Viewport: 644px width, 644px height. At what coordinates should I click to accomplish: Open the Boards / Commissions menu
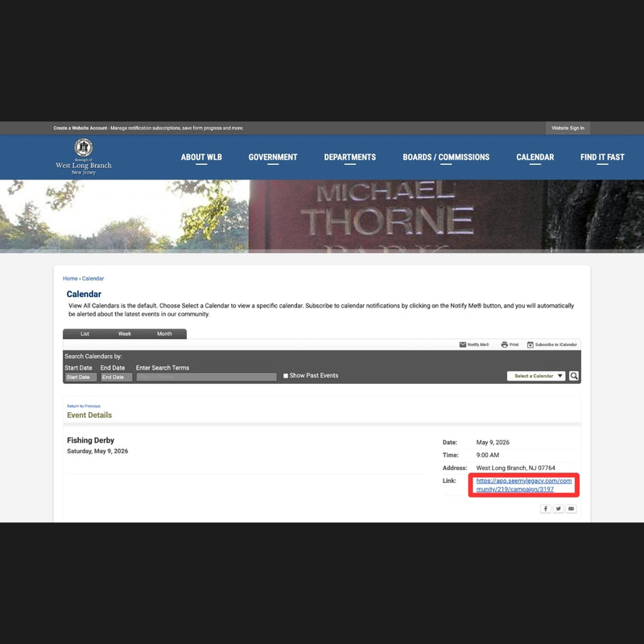(446, 157)
